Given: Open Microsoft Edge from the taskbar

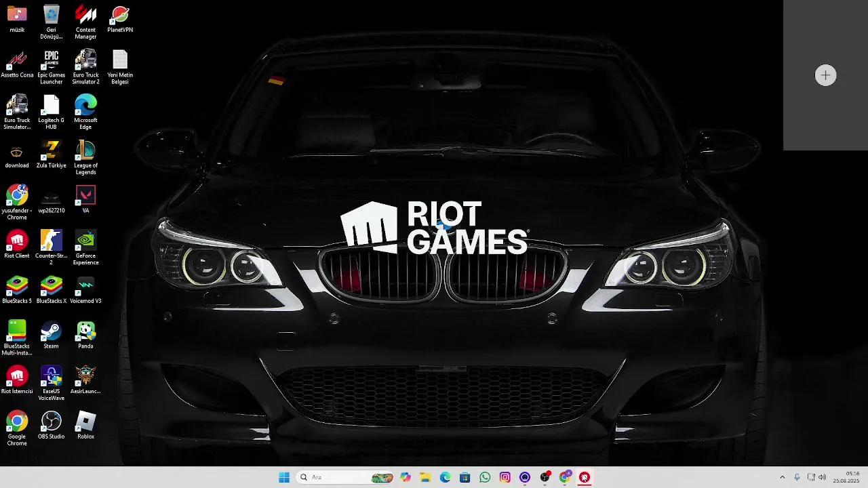Looking at the screenshot, I should point(445,477).
